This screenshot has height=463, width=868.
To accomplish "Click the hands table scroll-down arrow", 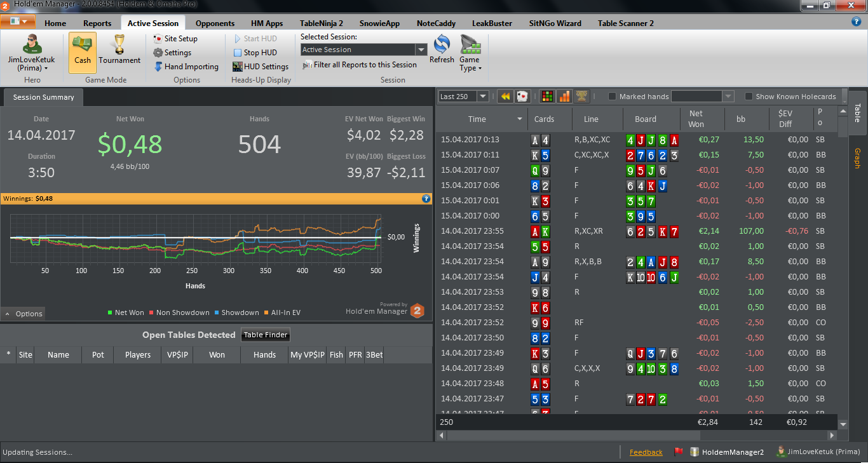I will tap(843, 424).
